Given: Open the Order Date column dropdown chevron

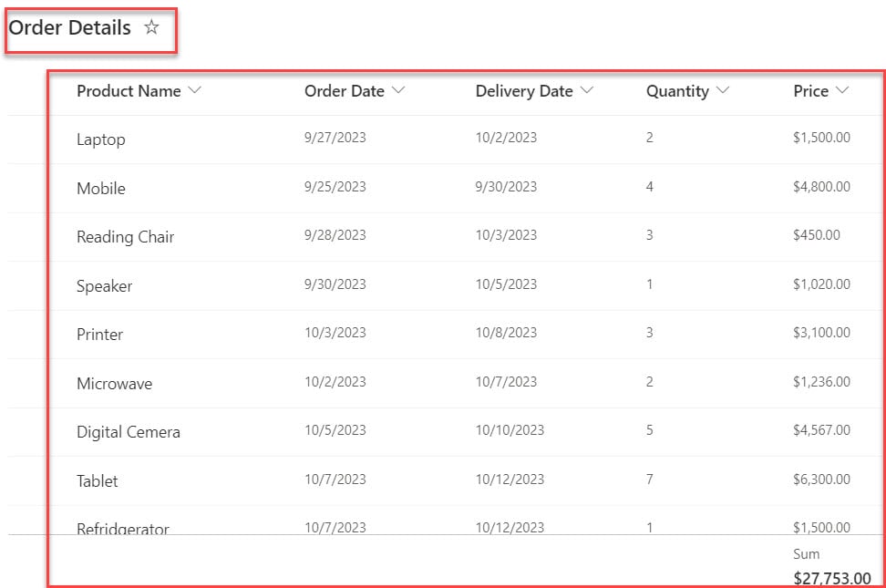Looking at the screenshot, I should tap(398, 90).
